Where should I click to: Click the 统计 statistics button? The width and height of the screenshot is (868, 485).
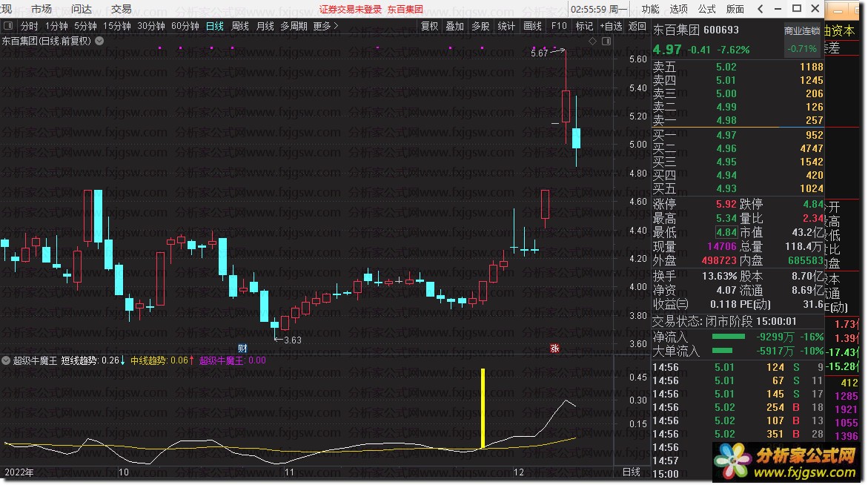(x=506, y=26)
